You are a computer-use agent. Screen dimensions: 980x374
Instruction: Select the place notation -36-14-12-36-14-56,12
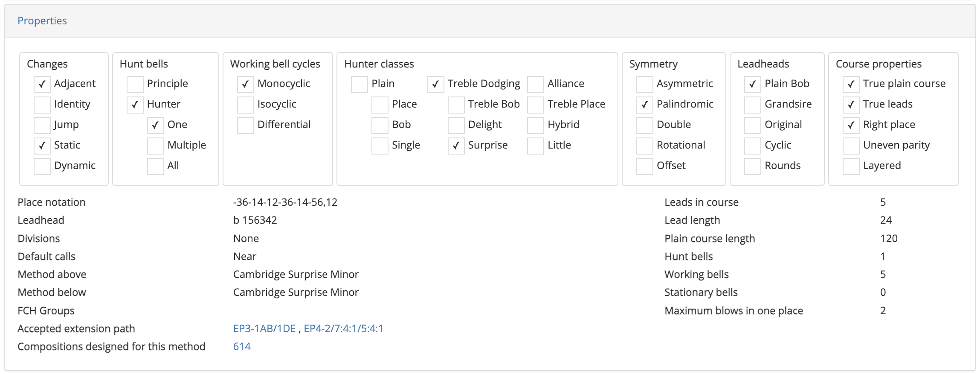tap(285, 202)
